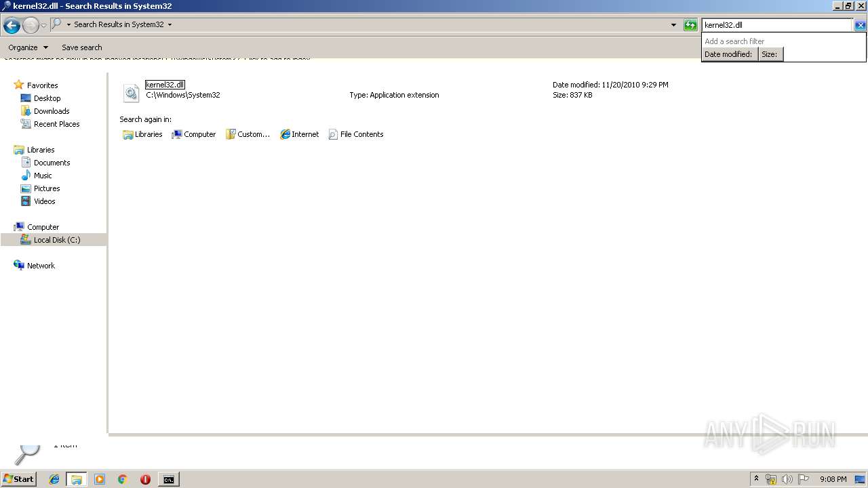Image resolution: width=868 pixels, height=488 pixels.
Task: Click into the kernel32.dll search box
Action: click(x=776, y=25)
